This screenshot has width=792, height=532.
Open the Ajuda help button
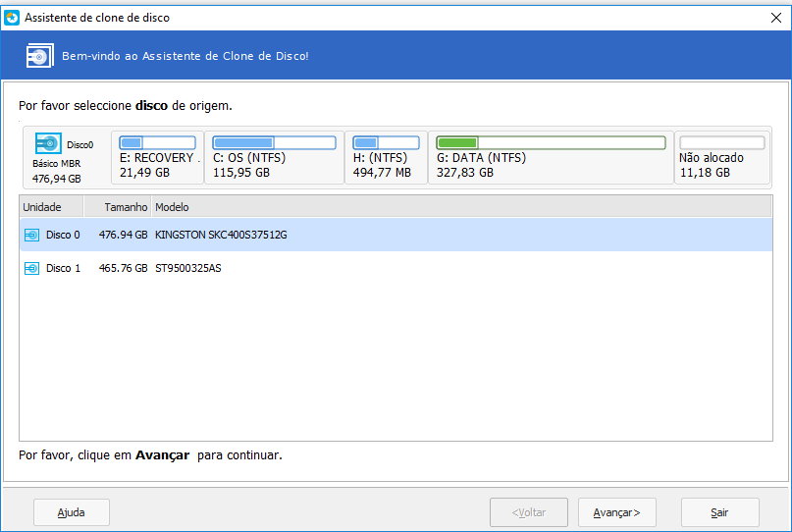[x=72, y=512]
